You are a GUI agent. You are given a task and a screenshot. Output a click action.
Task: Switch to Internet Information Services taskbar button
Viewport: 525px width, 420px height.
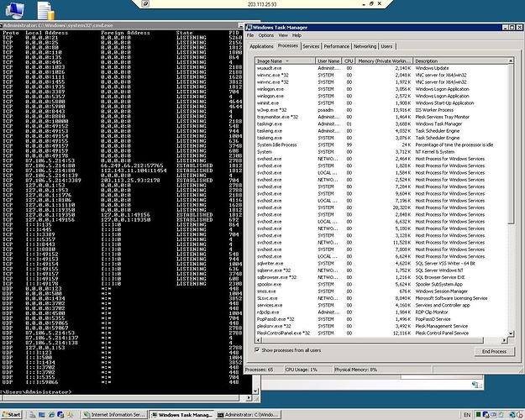pos(114,415)
